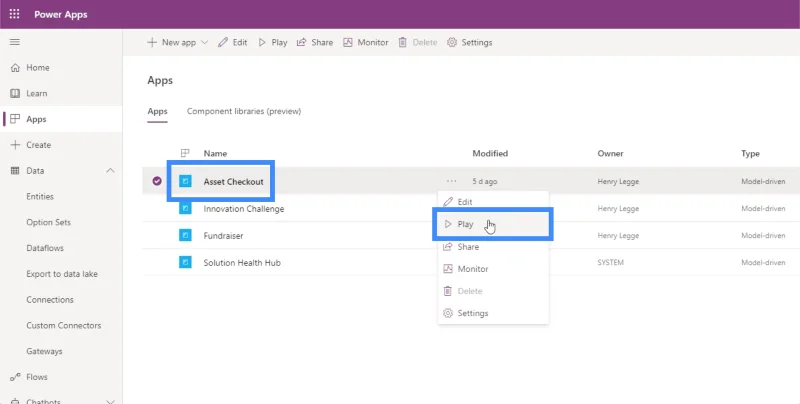Open the New app dropdown arrow
Image resolution: width=800 pixels, height=404 pixels.
[204, 42]
